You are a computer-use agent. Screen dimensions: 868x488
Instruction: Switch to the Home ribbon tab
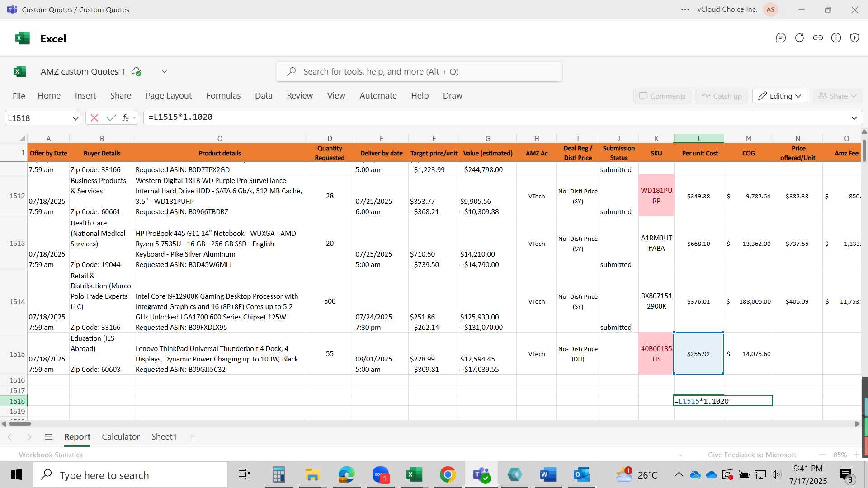(x=49, y=96)
